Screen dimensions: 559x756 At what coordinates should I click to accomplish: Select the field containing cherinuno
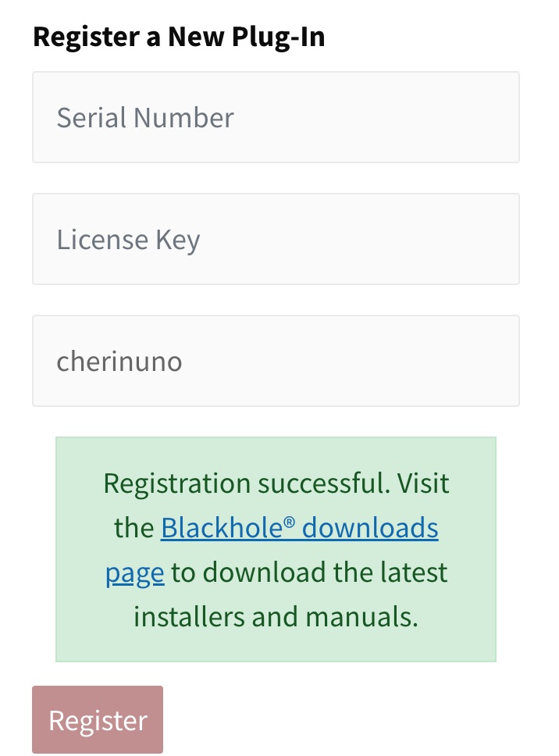coord(276,361)
